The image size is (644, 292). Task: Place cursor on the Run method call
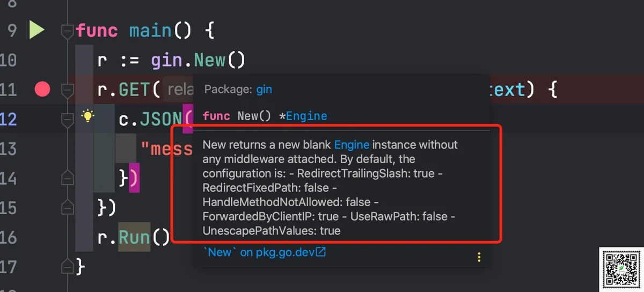134,237
